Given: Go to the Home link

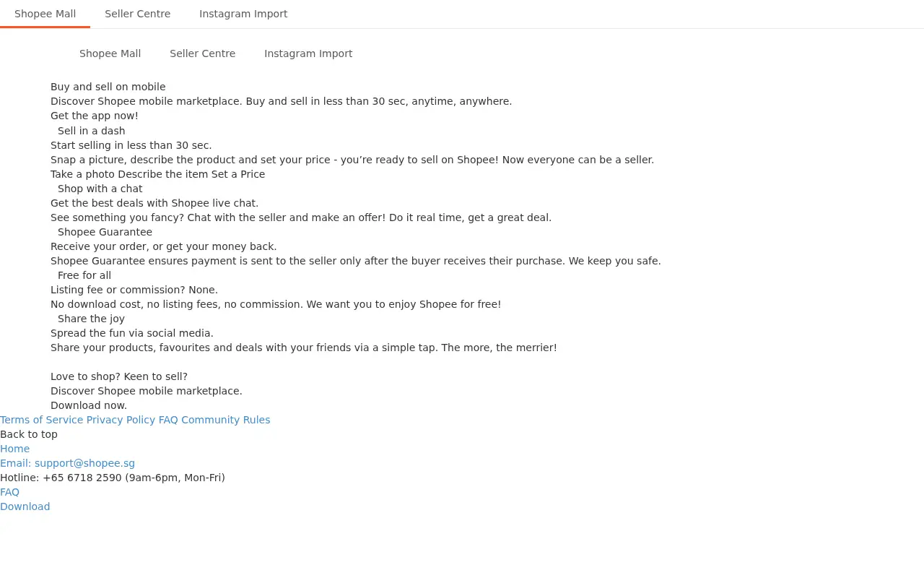Looking at the screenshot, I should click(x=14, y=449).
